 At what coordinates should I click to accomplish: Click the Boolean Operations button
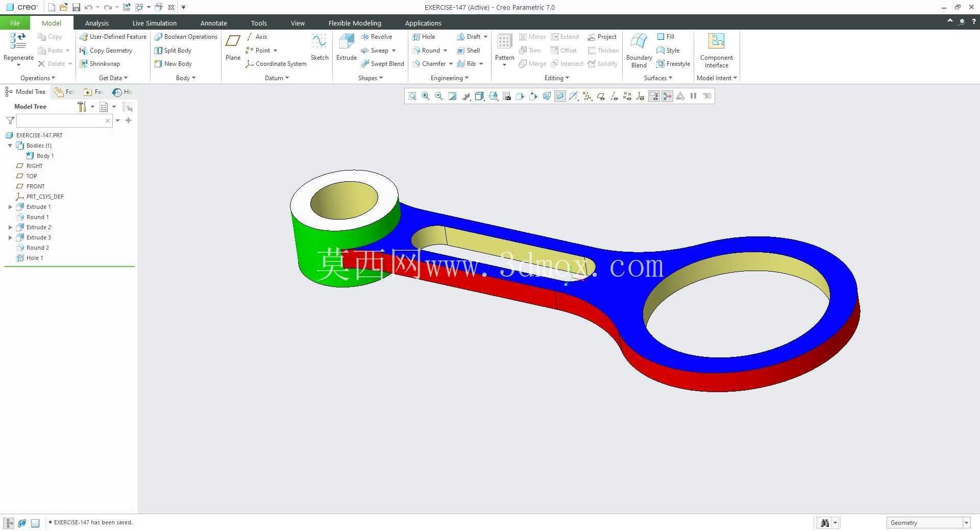click(186, 37)
